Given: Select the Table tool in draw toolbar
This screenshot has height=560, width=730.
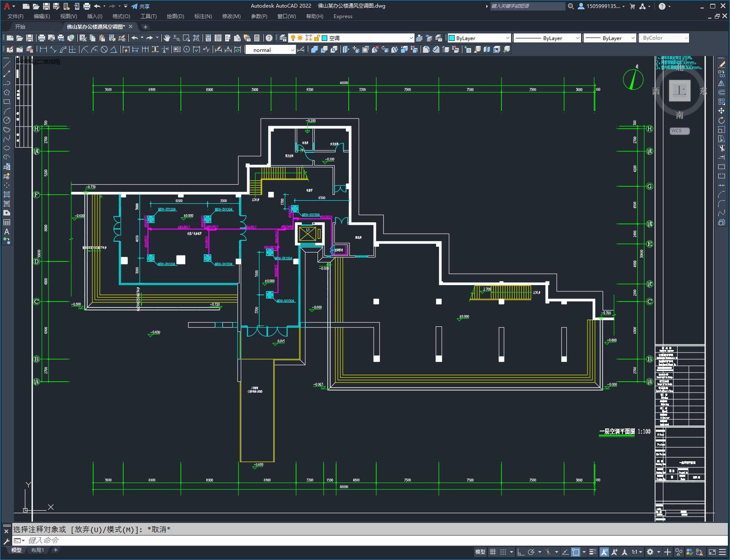Looking at the screenshot, I should (x=7, y=222).
